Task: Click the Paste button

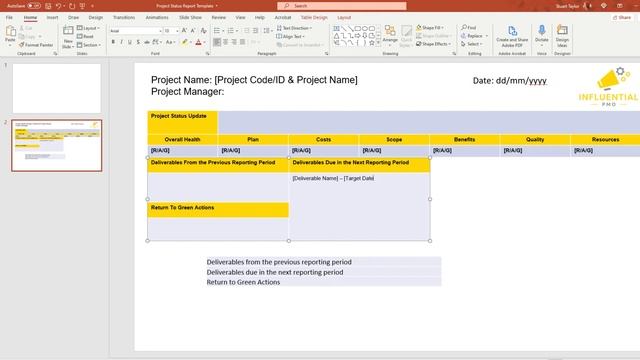Action: pos(10,35)
